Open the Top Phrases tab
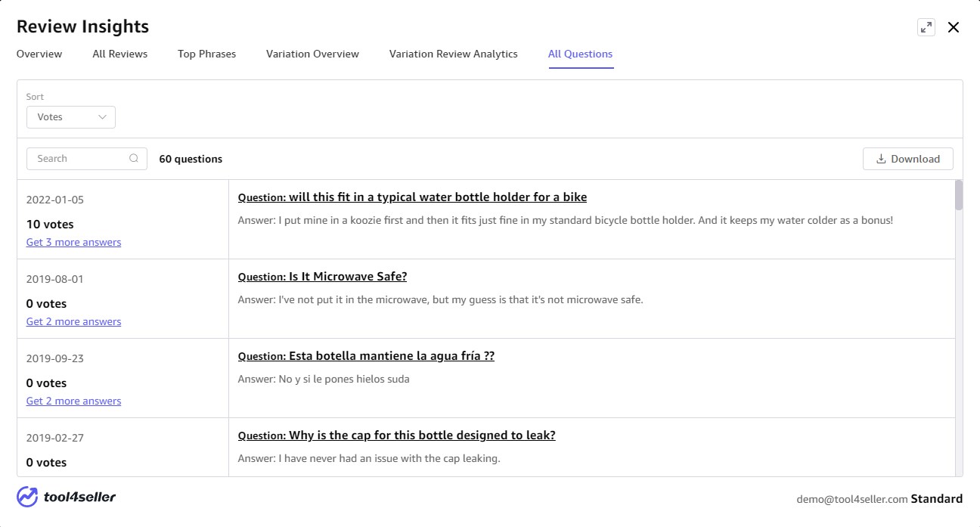 (207, 54)
